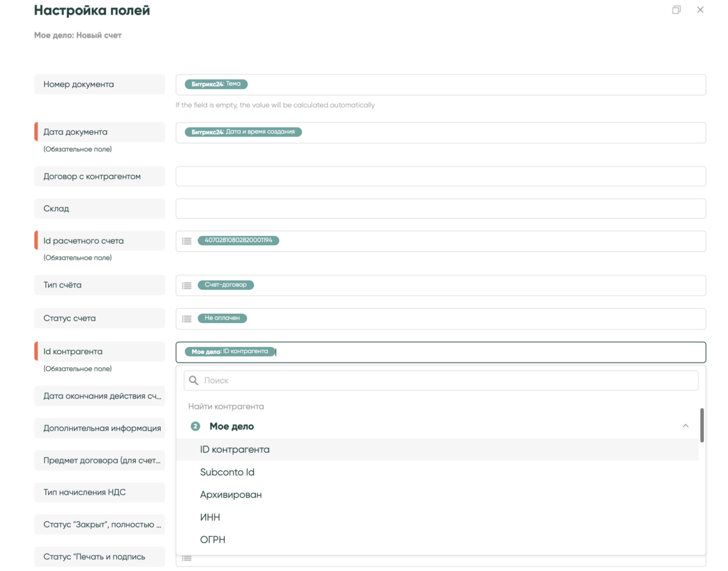Click the numbered badge beside Мое дело
This screenshot has width=728, height=571.
point(195,426)
